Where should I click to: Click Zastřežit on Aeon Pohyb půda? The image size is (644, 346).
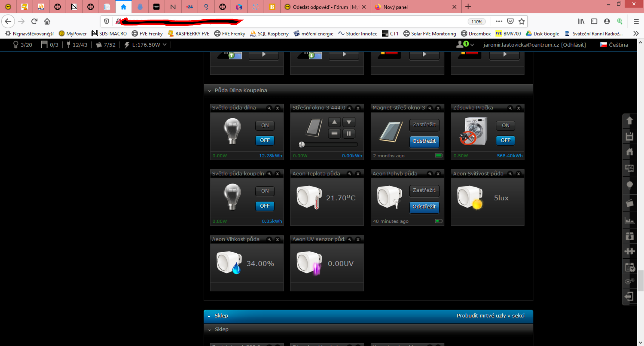point(424,190)
